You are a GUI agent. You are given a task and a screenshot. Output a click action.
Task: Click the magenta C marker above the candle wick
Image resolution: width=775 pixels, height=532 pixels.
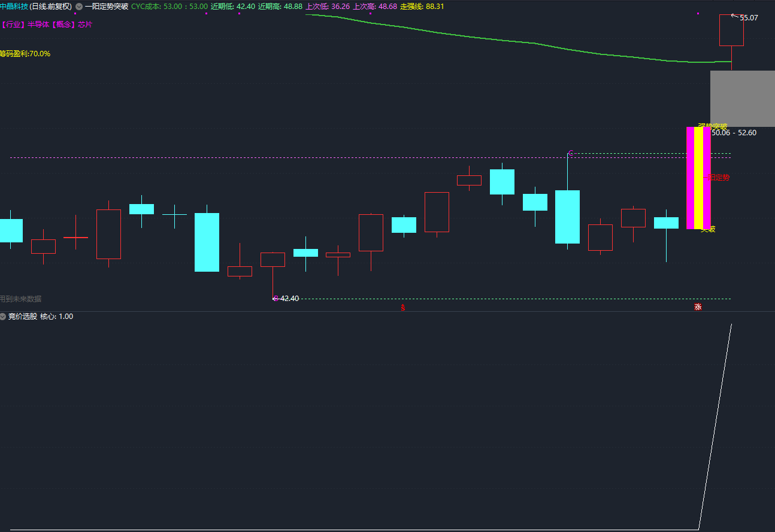pyautogui.click(x=571, y=153)
